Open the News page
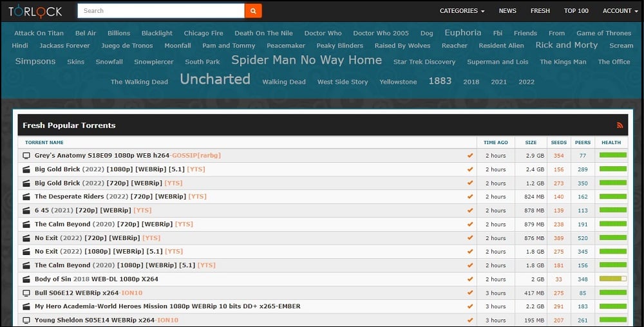 click(x=507, y=11)
